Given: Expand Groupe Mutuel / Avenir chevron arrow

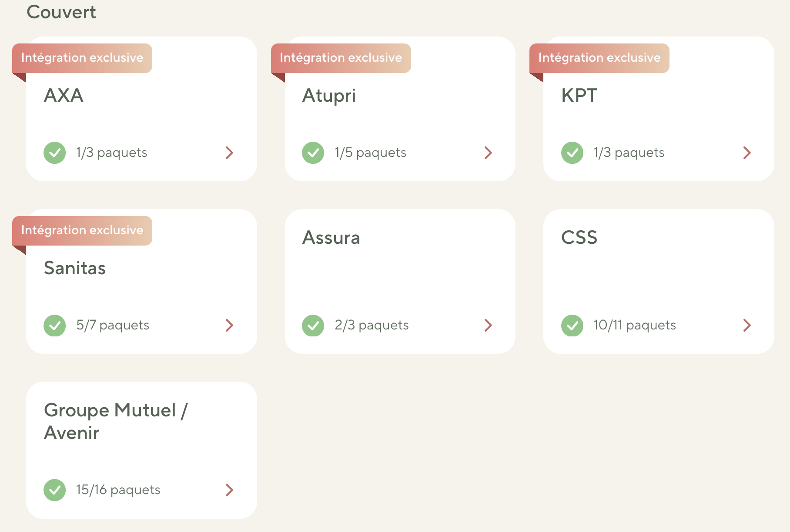Looking at the screenshot, I should [229, 490].
